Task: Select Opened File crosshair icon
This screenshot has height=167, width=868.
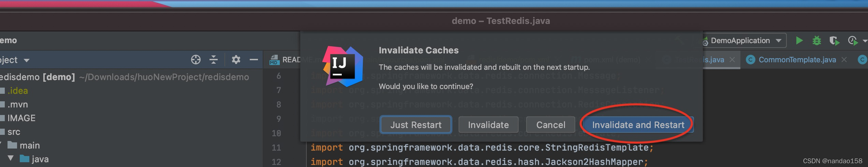Action: click(x=196, y=60)
